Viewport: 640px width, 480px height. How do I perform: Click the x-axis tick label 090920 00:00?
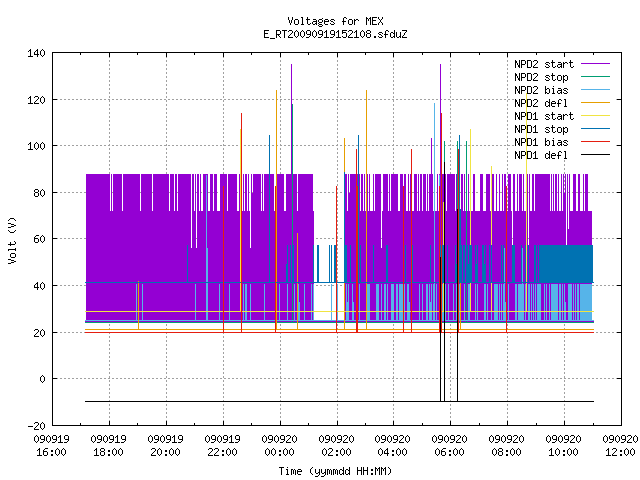click(x=279, y=446)
